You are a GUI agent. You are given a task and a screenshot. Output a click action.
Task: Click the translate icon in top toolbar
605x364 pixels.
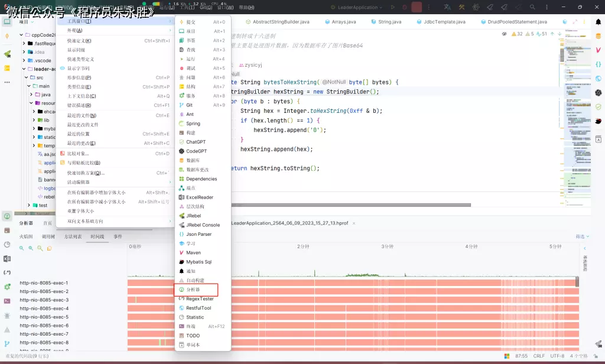[x=447, y=7]
